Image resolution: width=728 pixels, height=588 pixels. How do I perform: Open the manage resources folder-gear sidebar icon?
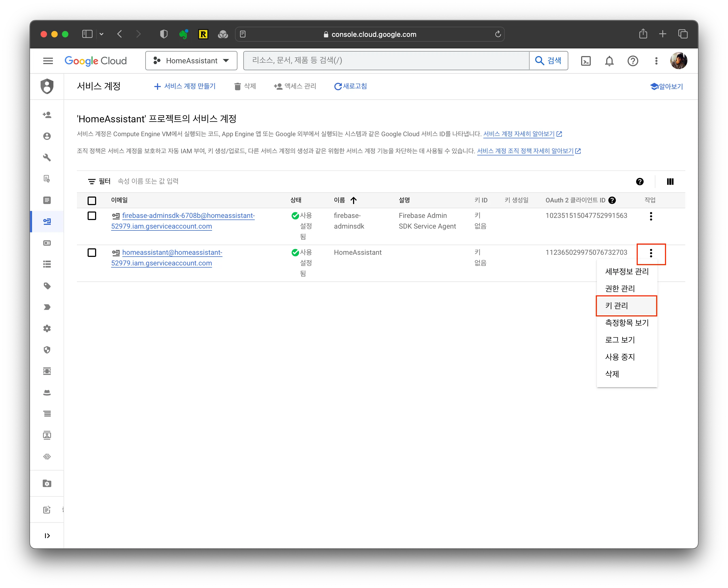(x=47, y=483)
